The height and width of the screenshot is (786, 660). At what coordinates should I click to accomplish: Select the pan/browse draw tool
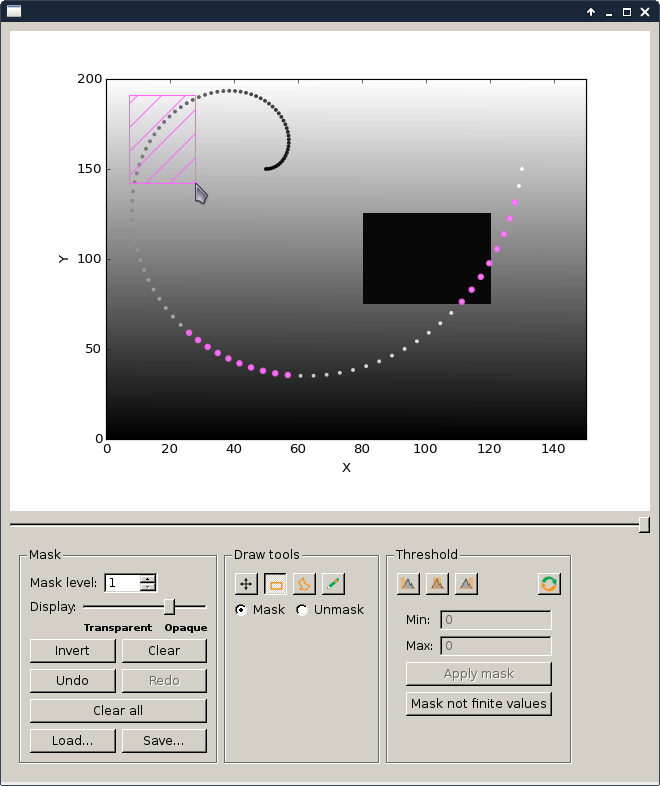click(x=246, y=584)
